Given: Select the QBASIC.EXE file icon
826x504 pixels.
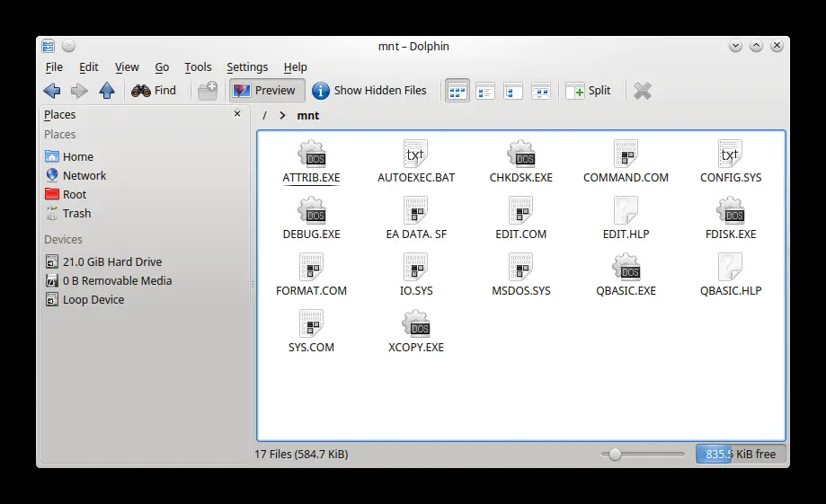Looking at the screenshot, I should [x=626, y=267].
